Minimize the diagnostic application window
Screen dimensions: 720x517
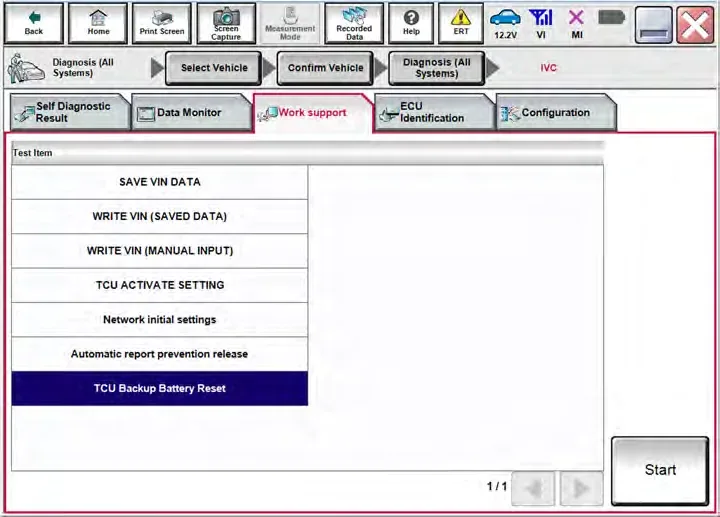click(653, 25)
